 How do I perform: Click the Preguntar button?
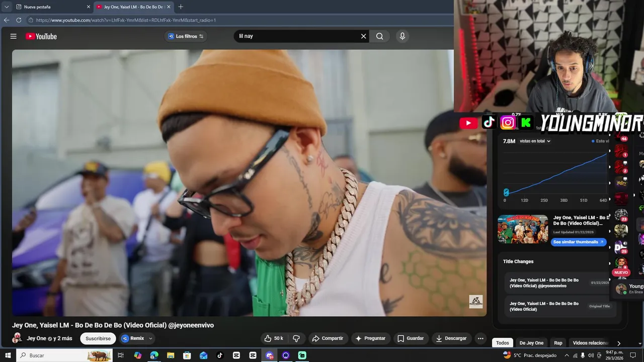click(370, 338)
